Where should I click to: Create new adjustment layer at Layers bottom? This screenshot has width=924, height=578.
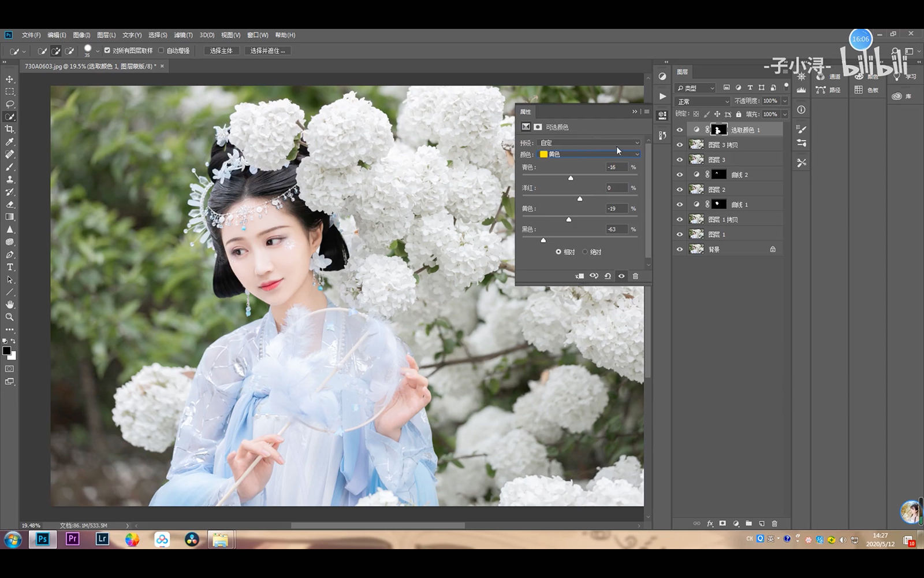point(736,524)
